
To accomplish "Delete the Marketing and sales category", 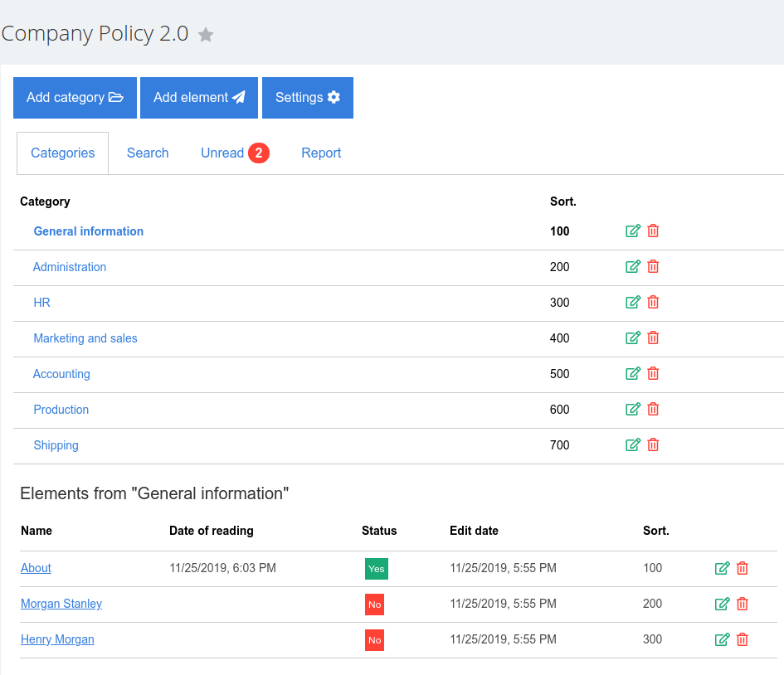I will pyautogui.click(x=653, y=337).
